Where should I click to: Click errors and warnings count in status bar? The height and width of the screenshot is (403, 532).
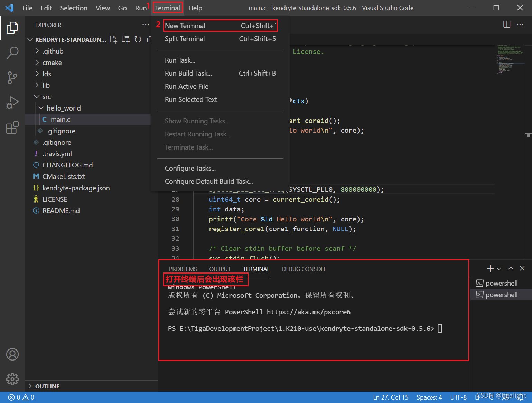click(21, 397)
